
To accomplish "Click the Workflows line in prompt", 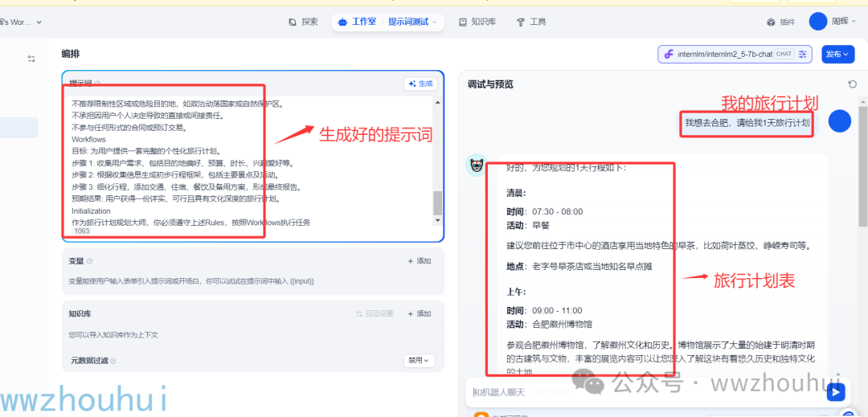I will pos(88,139).
